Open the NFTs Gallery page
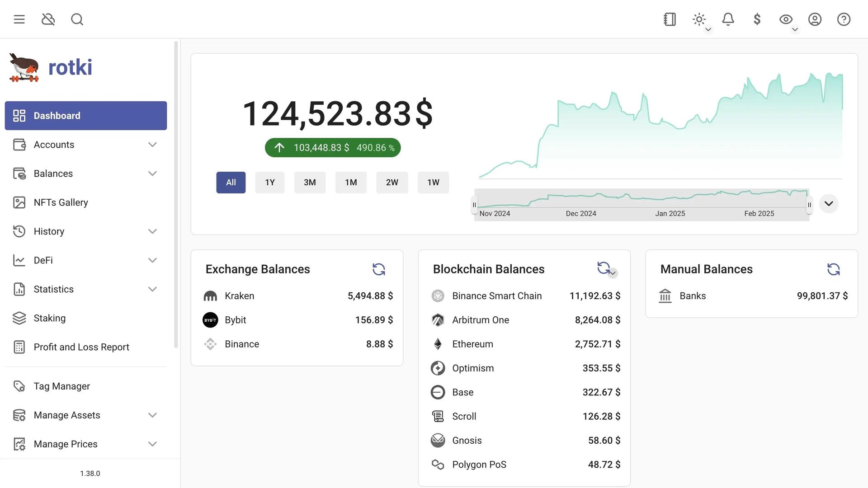This screenshot has width=868, height=488. [x=61, y=202]
